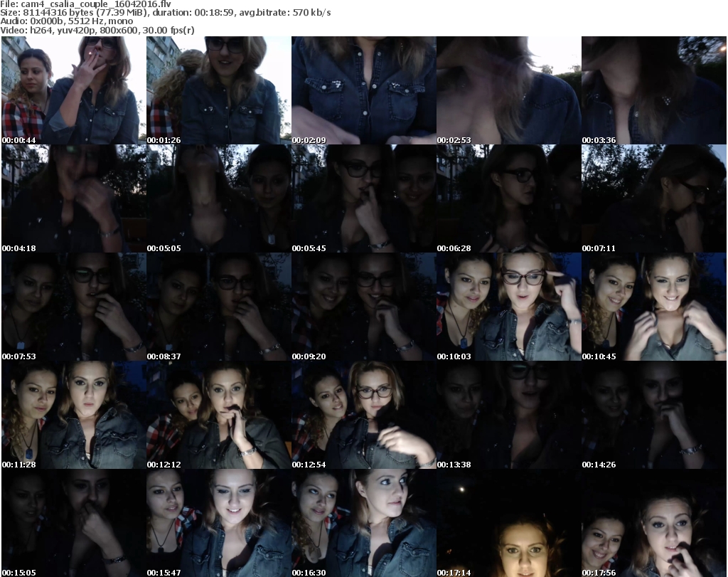Click the 'Size: 81144316 bytes' info line
The image size is (728, 577).
pos(166,13)
